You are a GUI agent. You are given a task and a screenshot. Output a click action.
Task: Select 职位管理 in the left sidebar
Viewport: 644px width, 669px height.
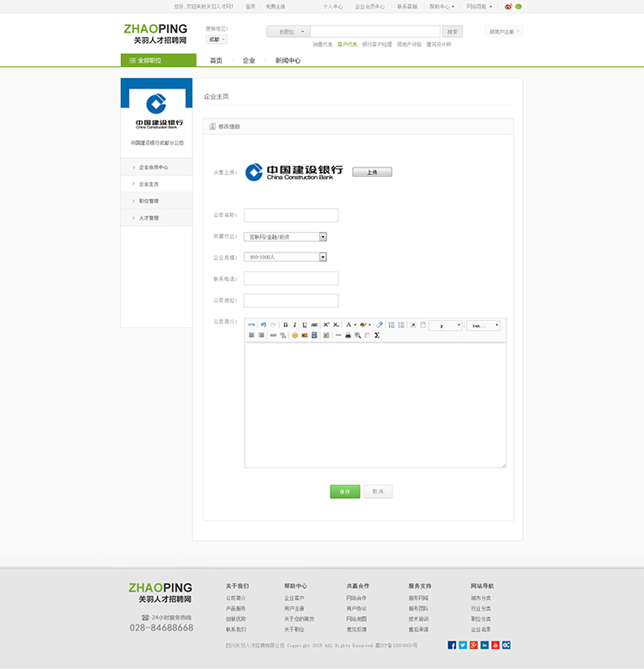149,201
